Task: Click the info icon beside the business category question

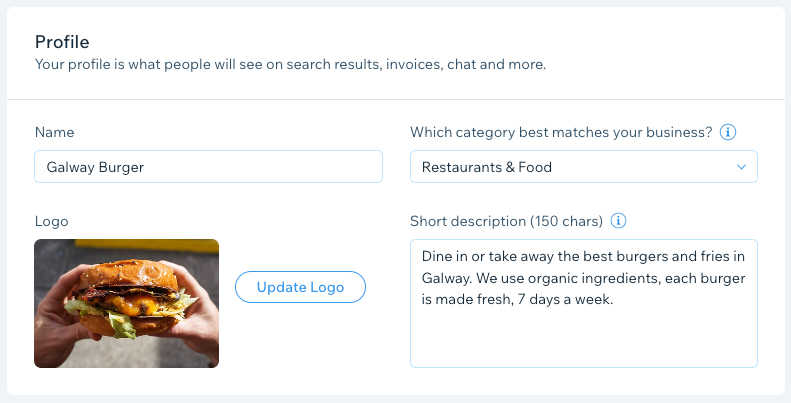Action: [727, 132]
